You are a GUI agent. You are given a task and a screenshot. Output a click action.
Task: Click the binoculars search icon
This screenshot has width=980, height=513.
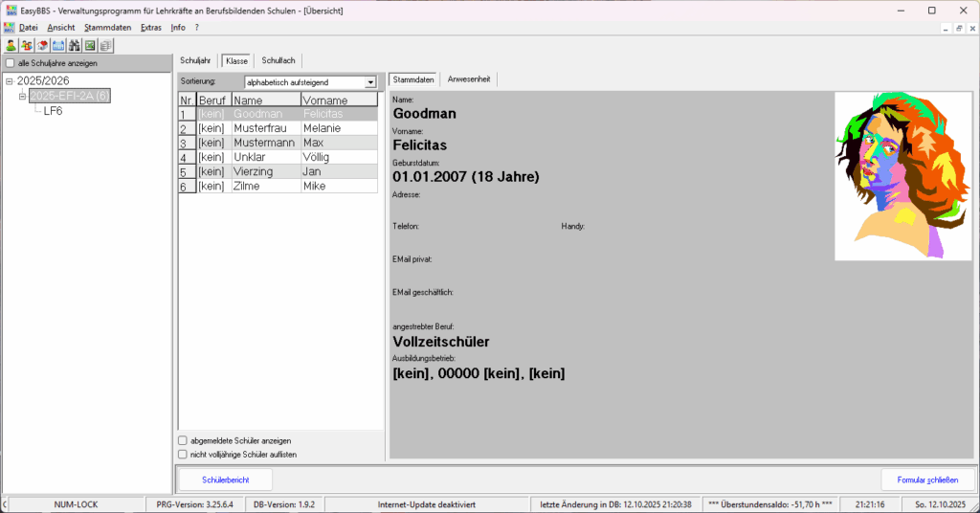(x=74, y=45)
